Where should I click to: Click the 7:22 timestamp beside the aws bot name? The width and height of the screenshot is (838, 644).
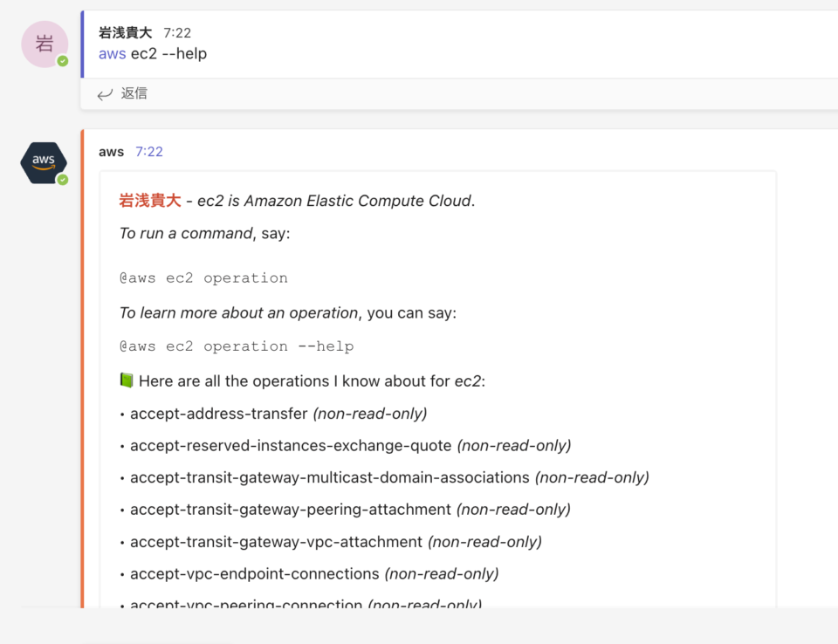pos(149,151)
